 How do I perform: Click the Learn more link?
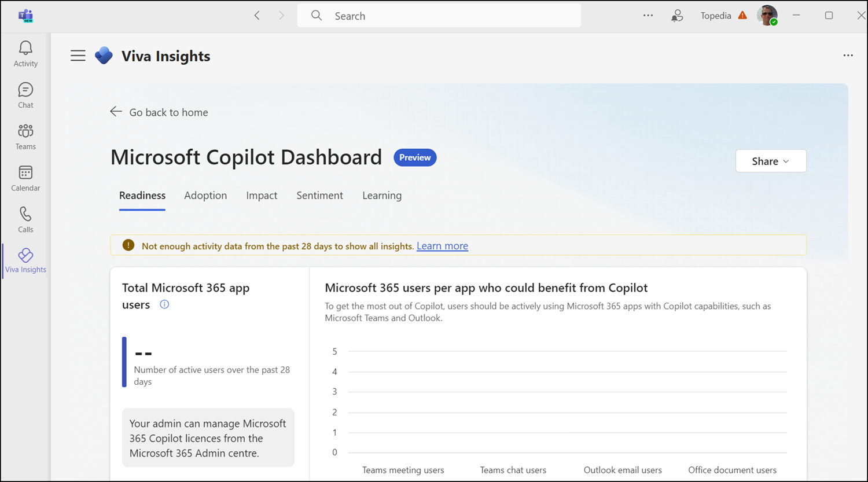point(442,246)
